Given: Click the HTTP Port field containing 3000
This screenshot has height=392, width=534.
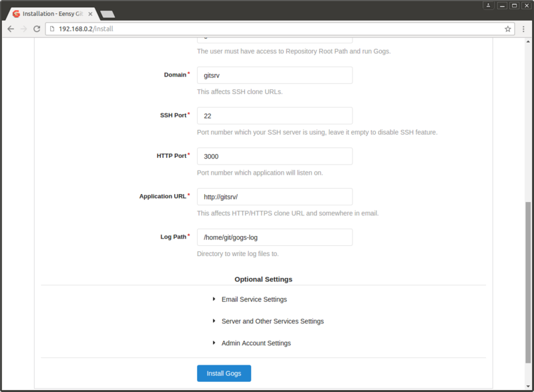Looking at the screenshot, I should pos(274,156).
